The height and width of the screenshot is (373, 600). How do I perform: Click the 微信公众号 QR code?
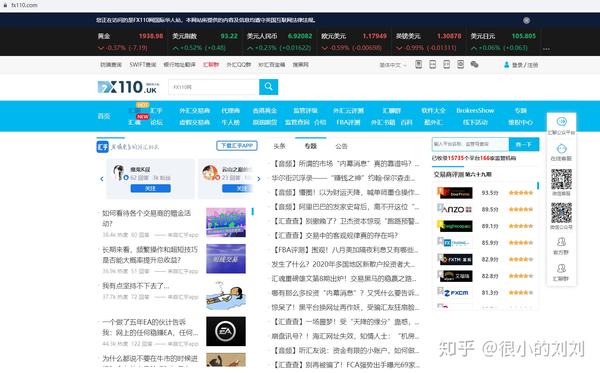coord(561,213)
